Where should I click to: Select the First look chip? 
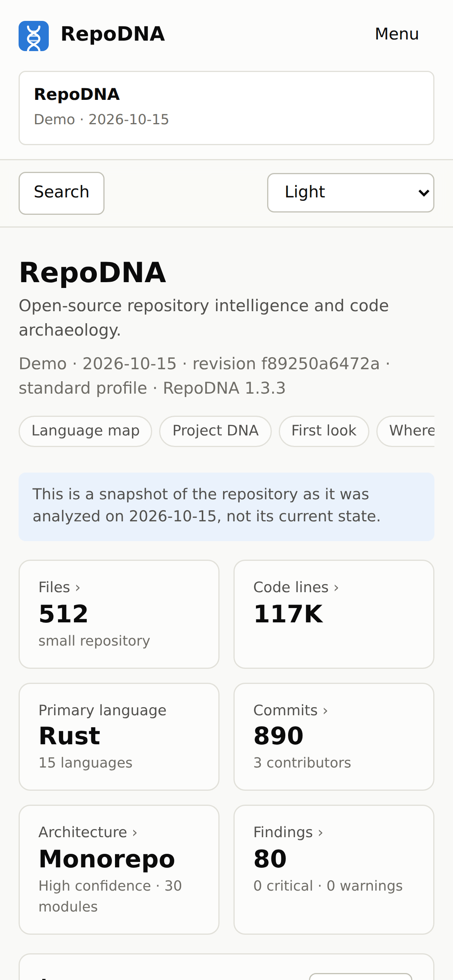tap(324, 431)
